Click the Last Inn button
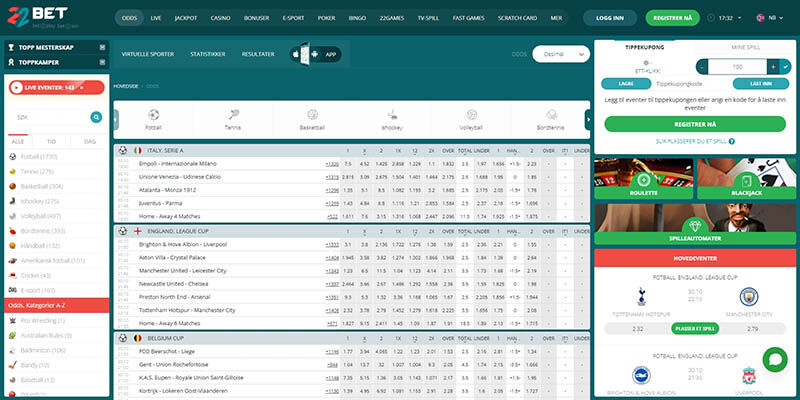The image size is (800, 400). point(761,84)
